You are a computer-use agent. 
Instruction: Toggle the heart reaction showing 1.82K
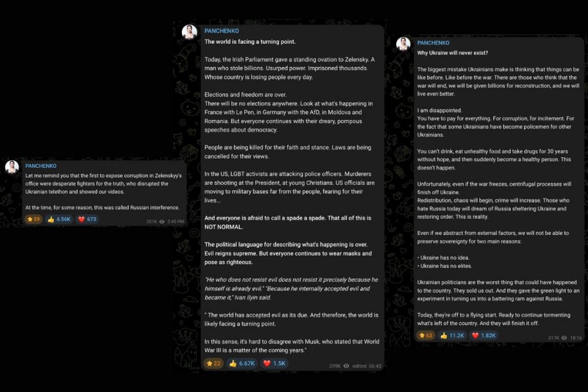(484, 335)
